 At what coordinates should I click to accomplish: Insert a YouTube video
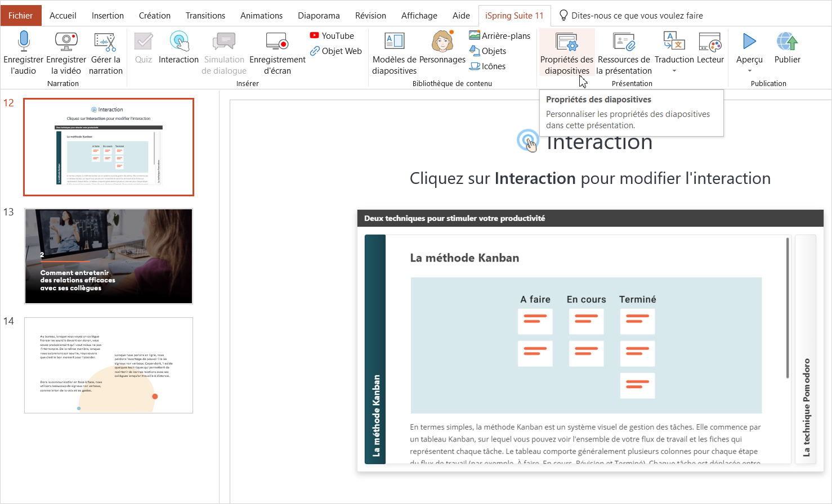point(332,35)
